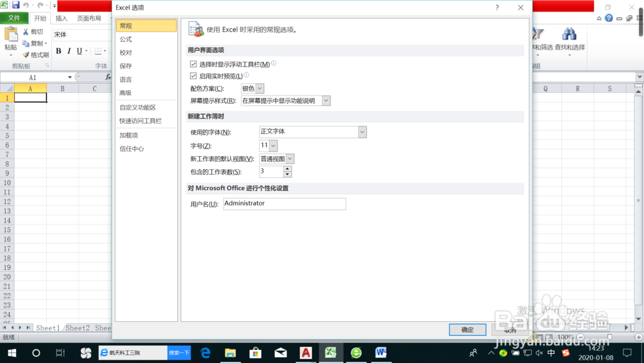This screenshot has width=644, height=363.
Task: Click the 取消 button in options dialog
Action: (x=510, y=329)
